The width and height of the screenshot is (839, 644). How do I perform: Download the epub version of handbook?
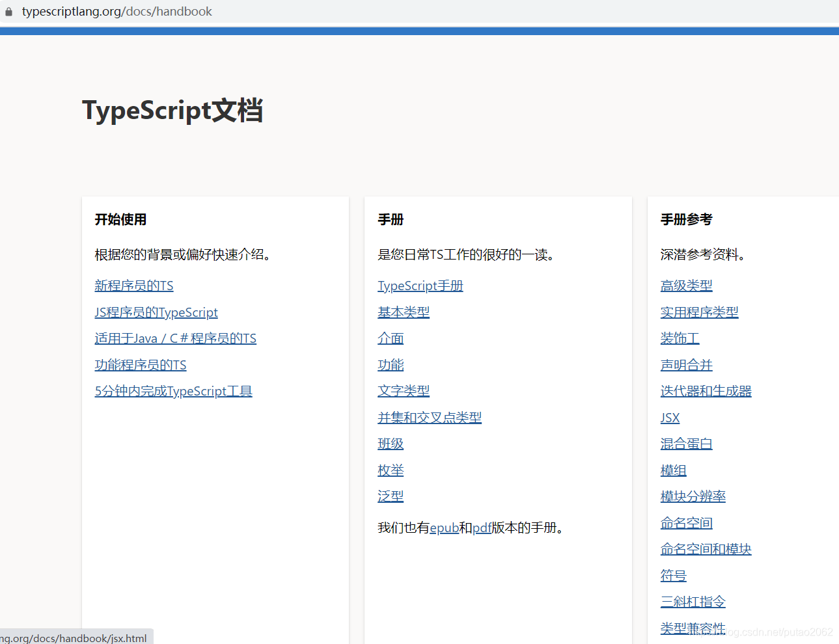pyautogui.click(x=445, y=528)
